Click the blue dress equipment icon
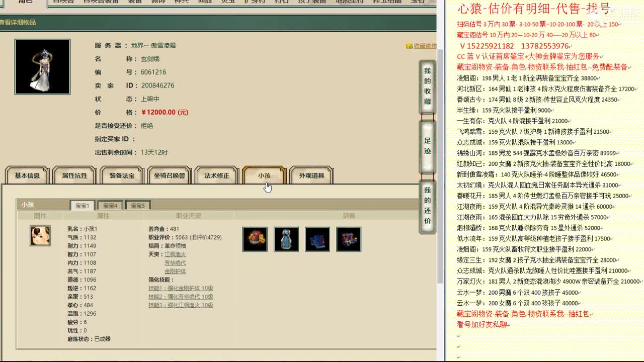The width and height of the screenshot is (644, 362). pos(286,239)
